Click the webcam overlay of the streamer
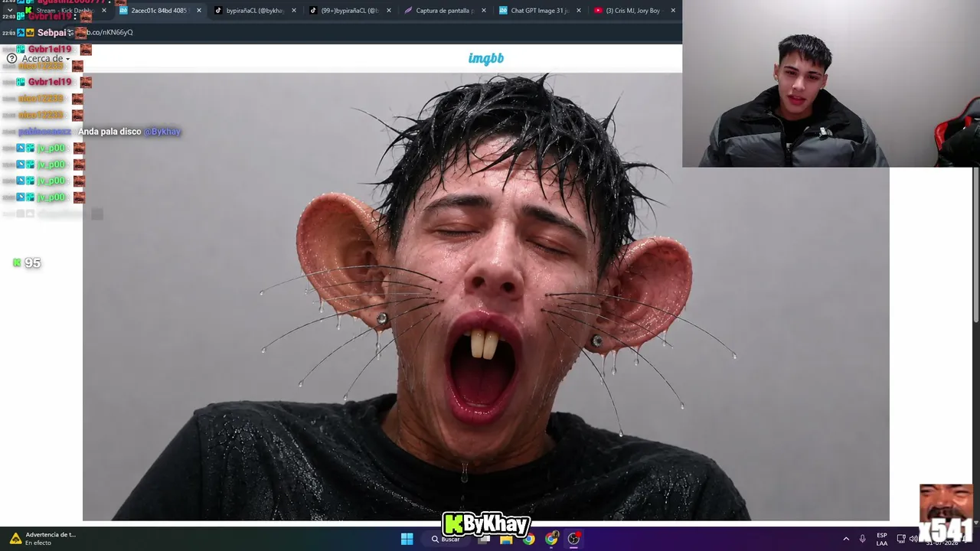Image resolution: width=980 pixels, height=551 pixels. 831,83
